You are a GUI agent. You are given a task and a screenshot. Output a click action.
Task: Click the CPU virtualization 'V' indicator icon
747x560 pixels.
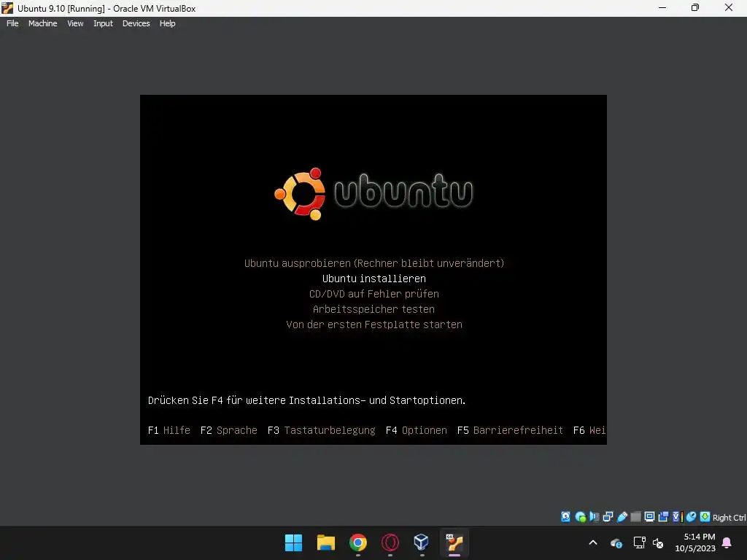[x=677, y=517]
